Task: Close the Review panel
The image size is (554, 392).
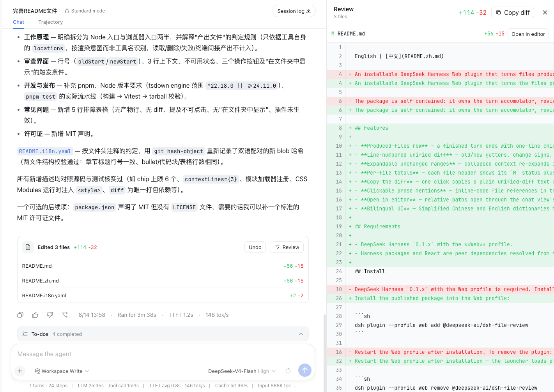Action: tap(545, 12)
